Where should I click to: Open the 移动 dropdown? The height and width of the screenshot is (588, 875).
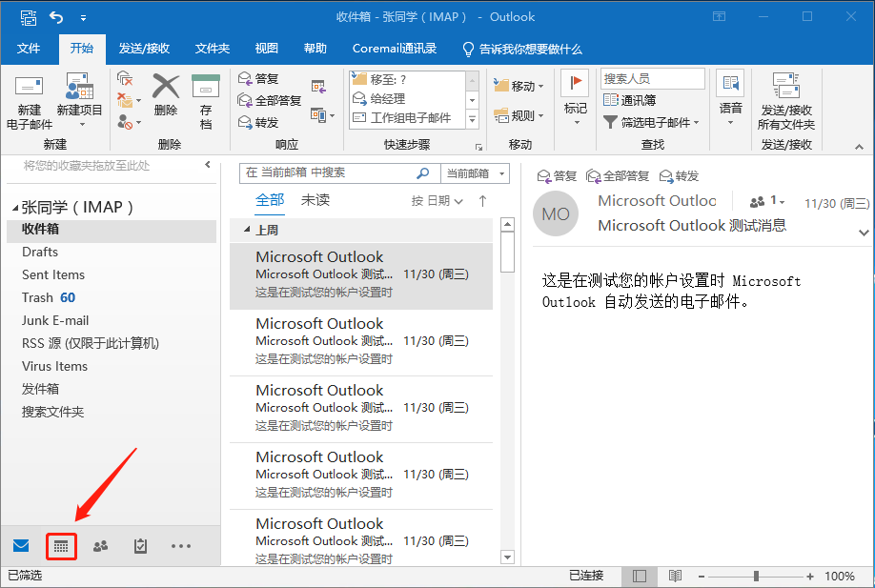click(519, 87)
